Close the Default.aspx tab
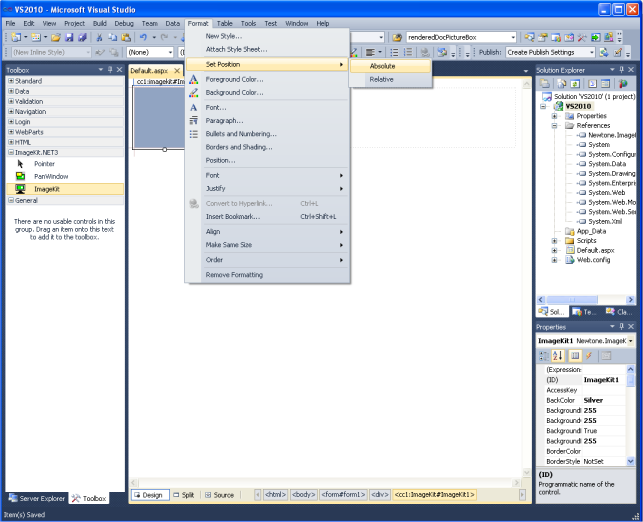Image resolution: width=643 pixels, height=522 pixels. coord(177,71)
